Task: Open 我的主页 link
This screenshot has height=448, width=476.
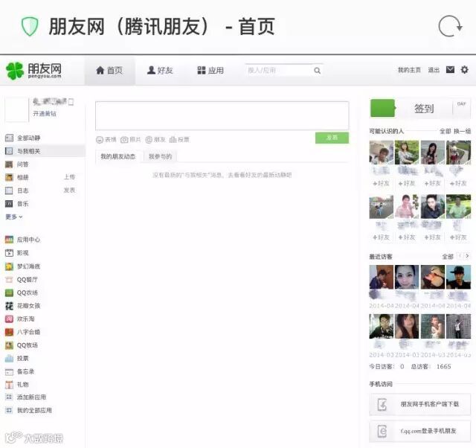Action: 409,70
